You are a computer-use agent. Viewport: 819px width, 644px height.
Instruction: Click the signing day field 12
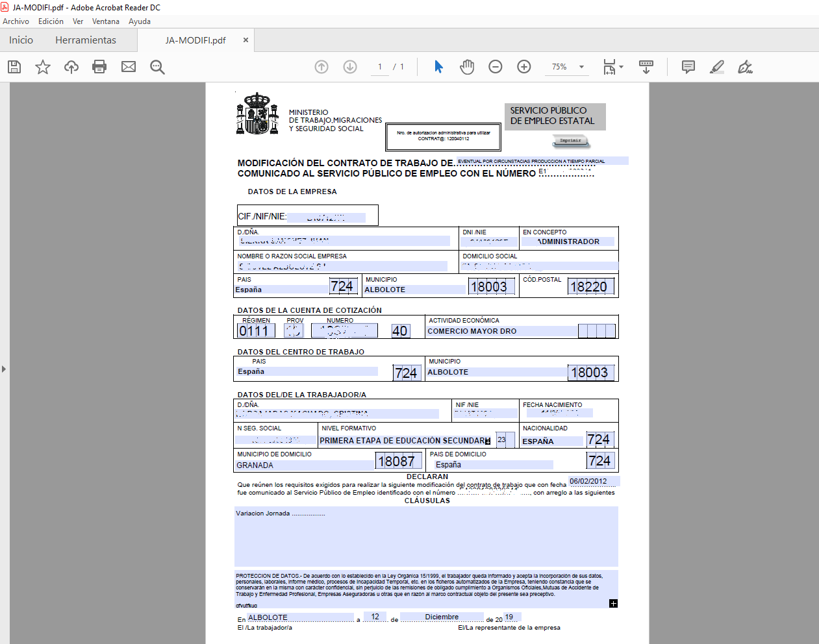click(x=375, y=617)
